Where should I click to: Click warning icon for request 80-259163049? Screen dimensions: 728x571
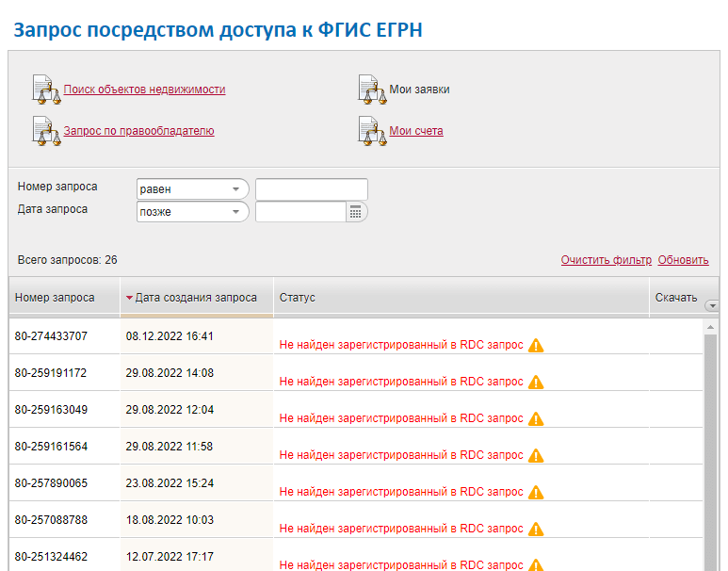pyautogui.click(x=536, y=419)
